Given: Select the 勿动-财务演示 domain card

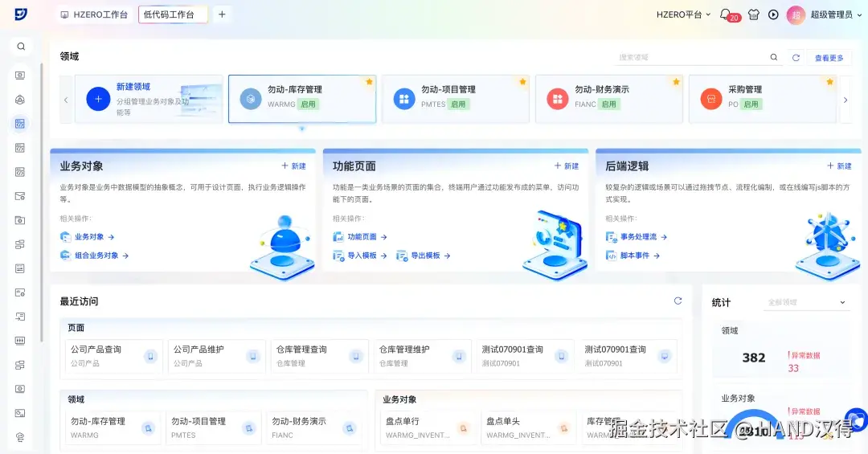Looking at the screenshot, I should pyautogui.click(x=609, y=99).
